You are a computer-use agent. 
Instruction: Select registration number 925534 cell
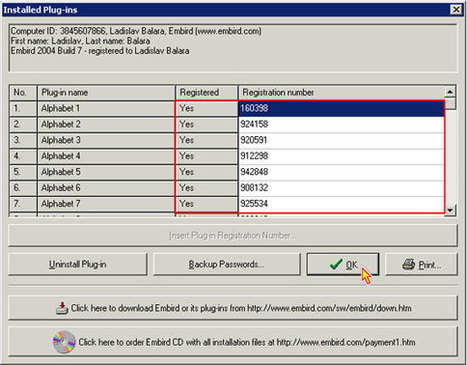click(341, 204)
